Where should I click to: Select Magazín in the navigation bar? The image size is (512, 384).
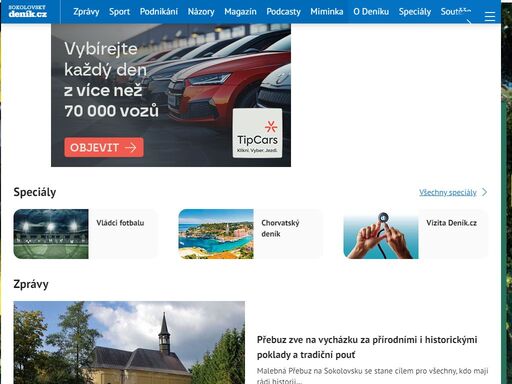(240, 12)
